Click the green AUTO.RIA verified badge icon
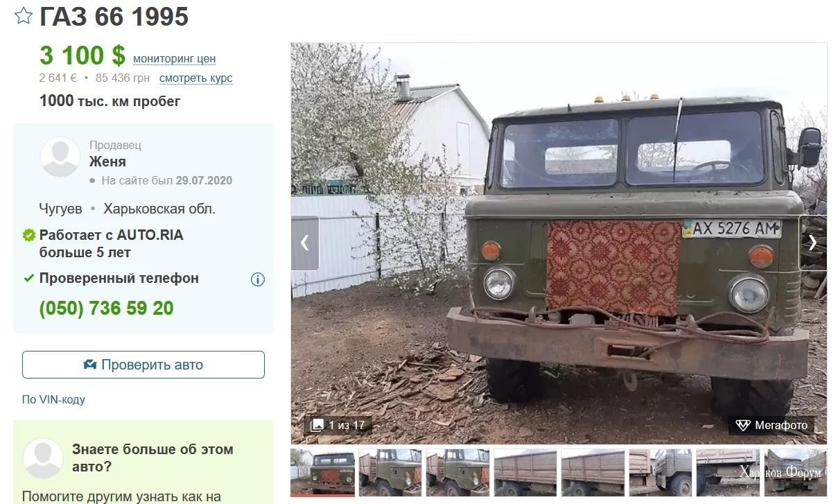 [x=29, y=236]
